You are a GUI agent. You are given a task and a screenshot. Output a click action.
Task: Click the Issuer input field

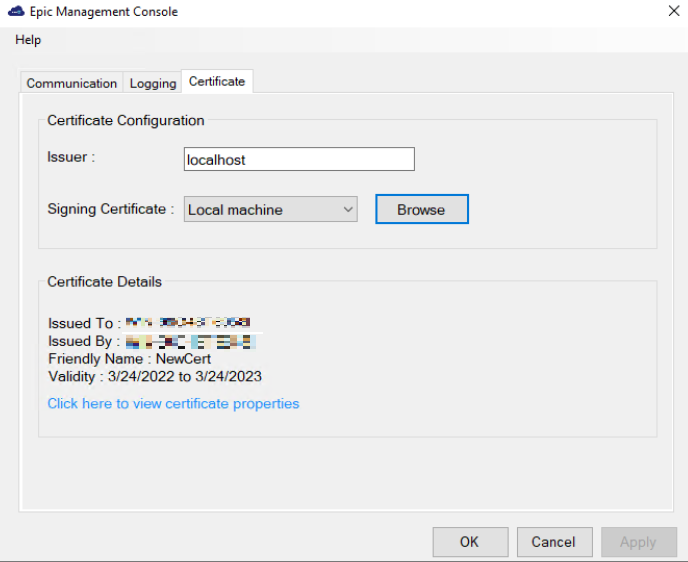coord(299,159)
